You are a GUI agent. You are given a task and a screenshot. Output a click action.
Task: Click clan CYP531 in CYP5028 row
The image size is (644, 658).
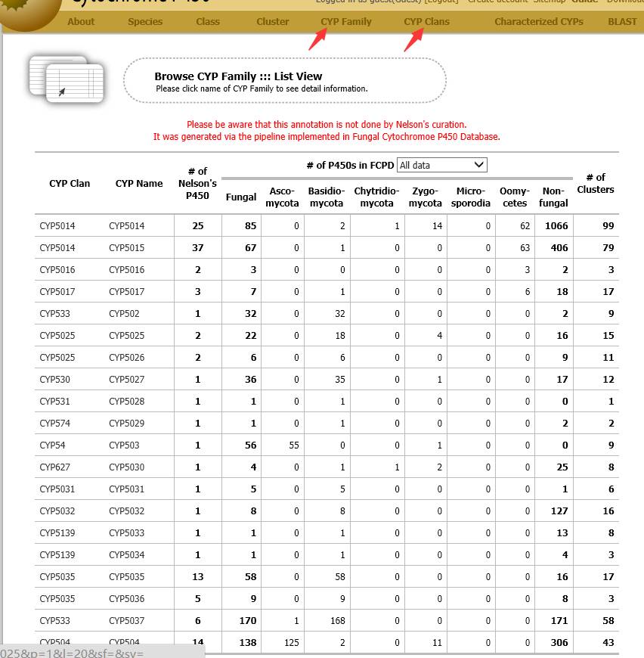coord(54,401)
